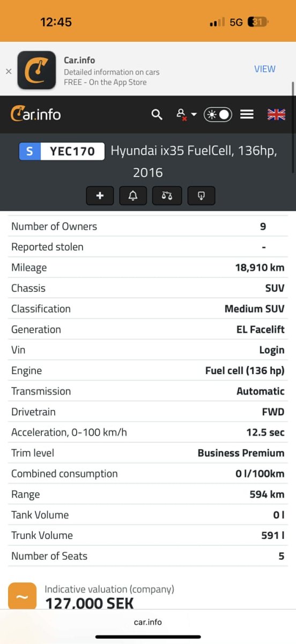The image size is (296, 644).
Task: Open the Car.info app icon in banner
Action: (x=36, y=70)
